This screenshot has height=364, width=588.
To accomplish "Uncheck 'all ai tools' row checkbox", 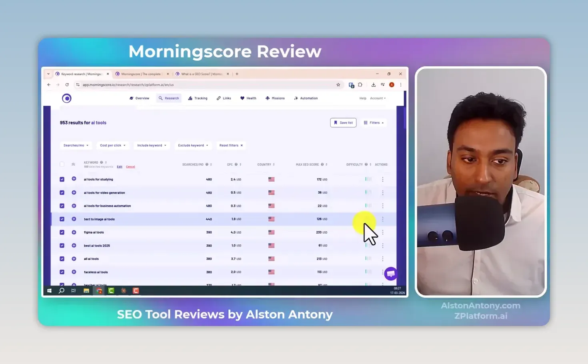I will (x=62, y=259).
